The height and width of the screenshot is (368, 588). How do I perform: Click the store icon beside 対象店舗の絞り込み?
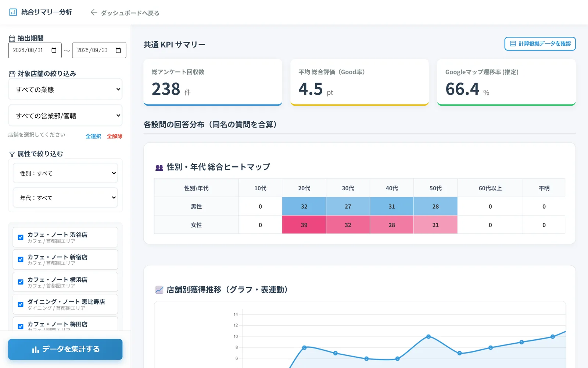click(12, 74)
